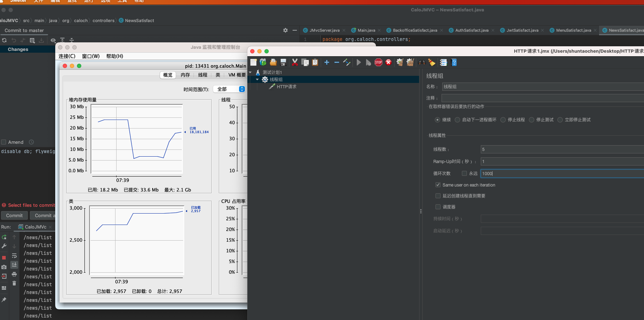The height and width of the screenshot is (320, 644).
Task: Click the Print icon in Run console
Action: [x=14, y=274]
